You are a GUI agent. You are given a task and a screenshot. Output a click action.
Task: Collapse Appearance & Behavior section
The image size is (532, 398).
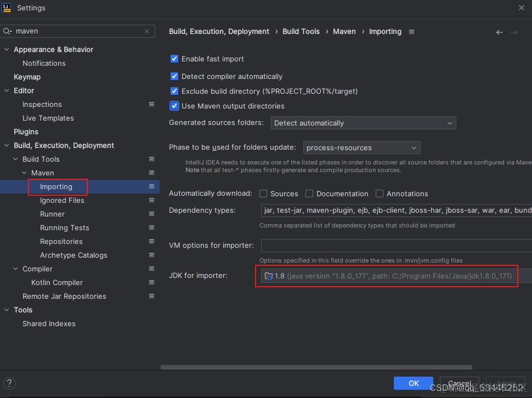click(x=7, y=49)
